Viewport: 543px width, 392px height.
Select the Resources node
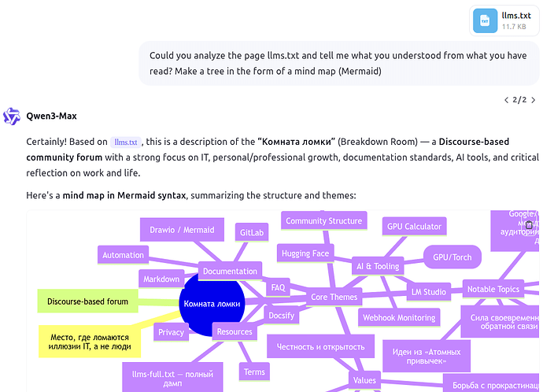click(x=235, y=331)
